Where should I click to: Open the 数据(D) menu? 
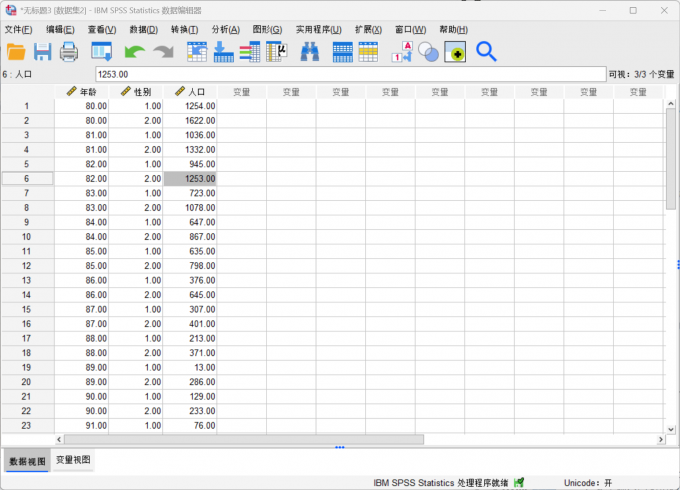coord(144,29)
